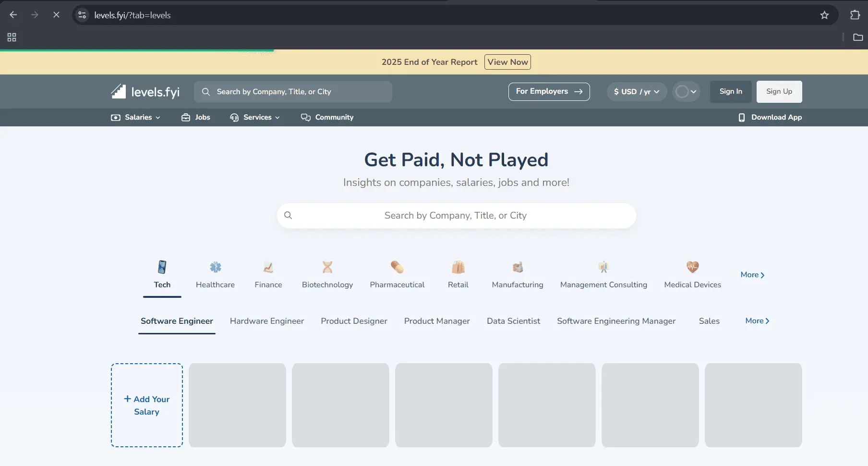
Task: Click the Pharmaceutical pill icon
Action: [x=397, y=267]
